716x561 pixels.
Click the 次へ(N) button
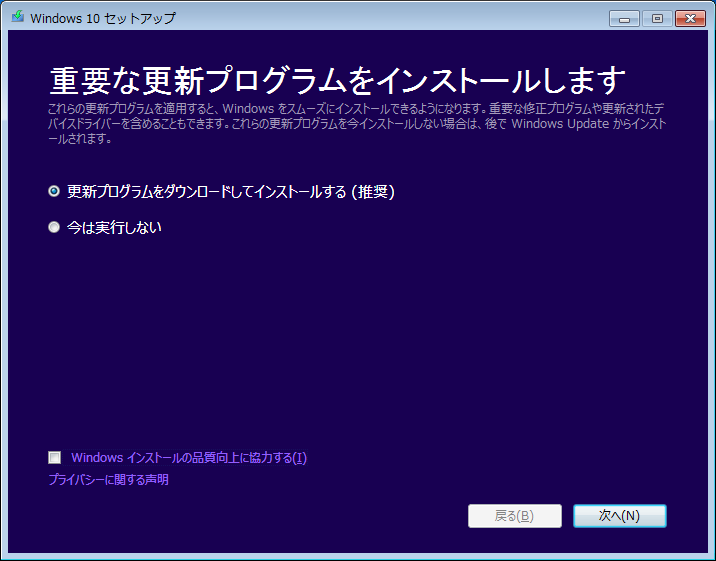(620, 516)
